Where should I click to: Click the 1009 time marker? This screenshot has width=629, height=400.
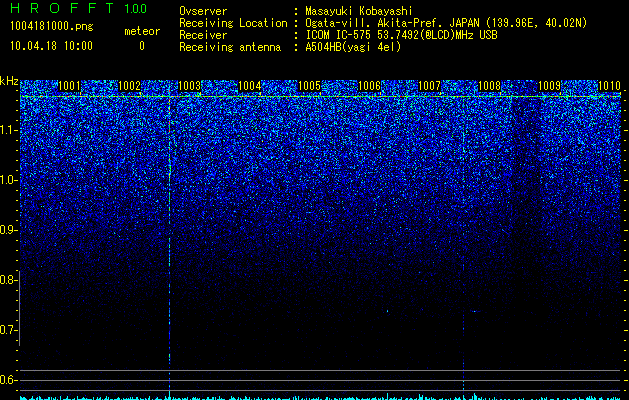[549, 86]
